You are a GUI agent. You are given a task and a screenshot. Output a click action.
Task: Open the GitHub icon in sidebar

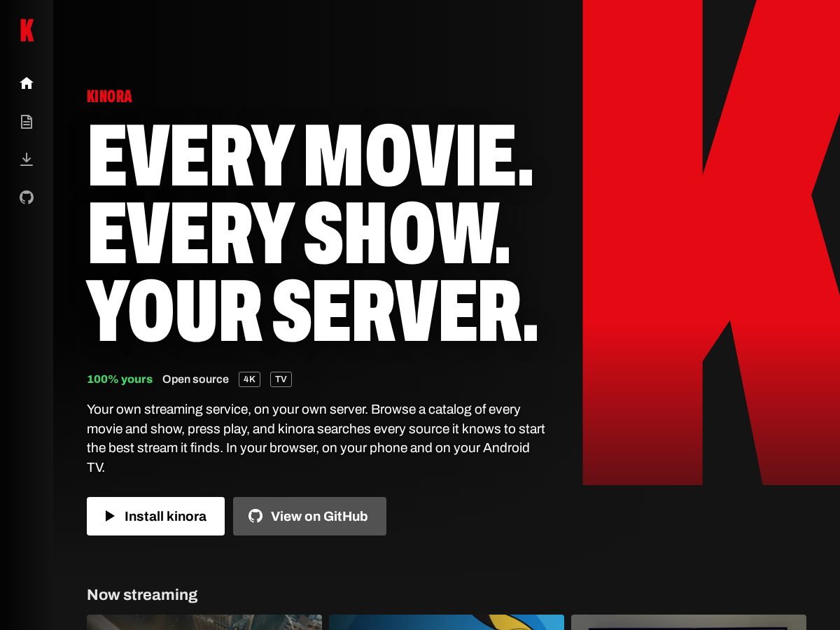point(27,197)
